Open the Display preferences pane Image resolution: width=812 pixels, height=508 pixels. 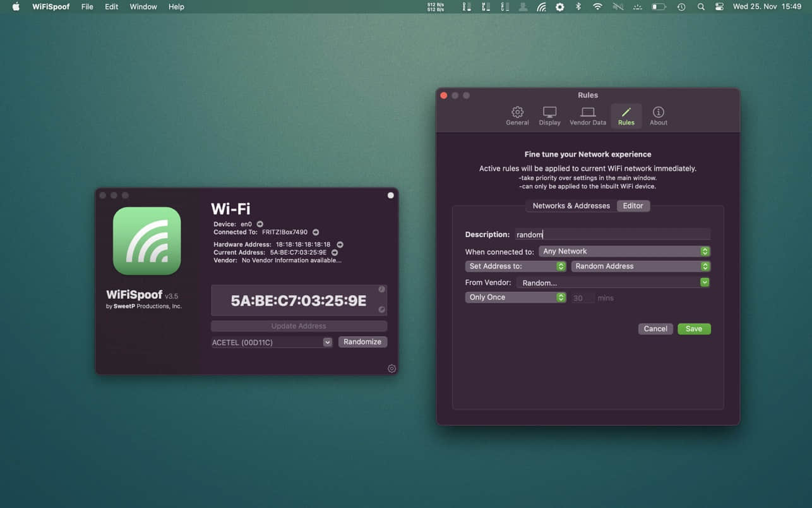point(549,115)
